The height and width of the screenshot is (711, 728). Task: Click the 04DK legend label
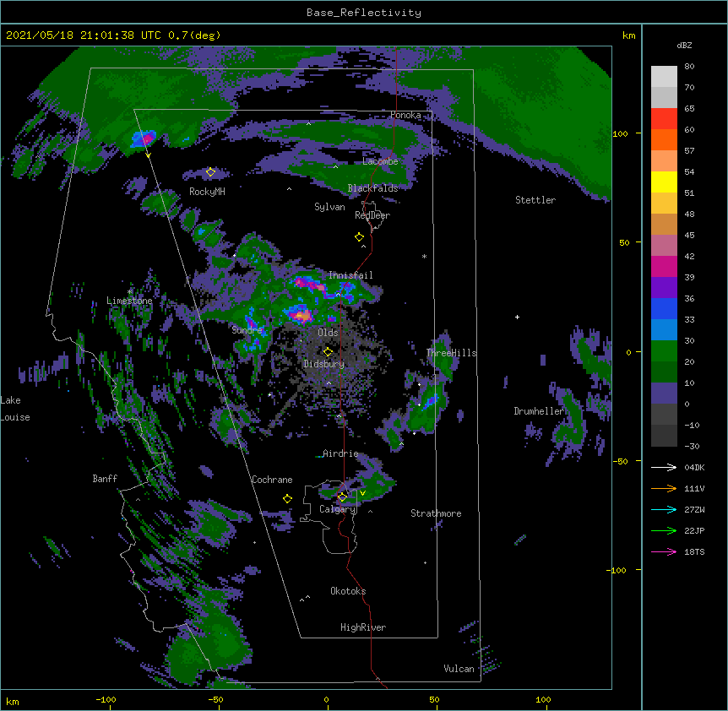[x=694, y=467]
